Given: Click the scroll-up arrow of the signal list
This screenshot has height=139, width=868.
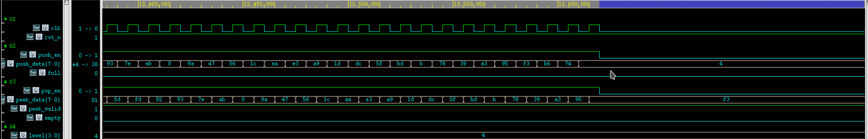Looking at the screenshot, I should pos(67,3).
